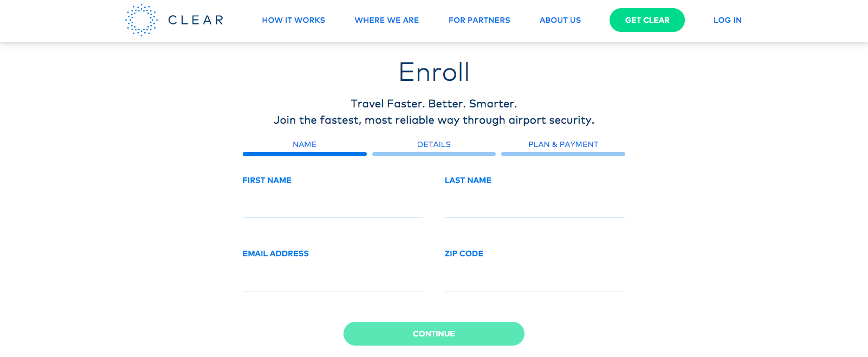Screen dimensions: 868x357
Task: Open the How It Works page
Action: [x=293, y=20]
